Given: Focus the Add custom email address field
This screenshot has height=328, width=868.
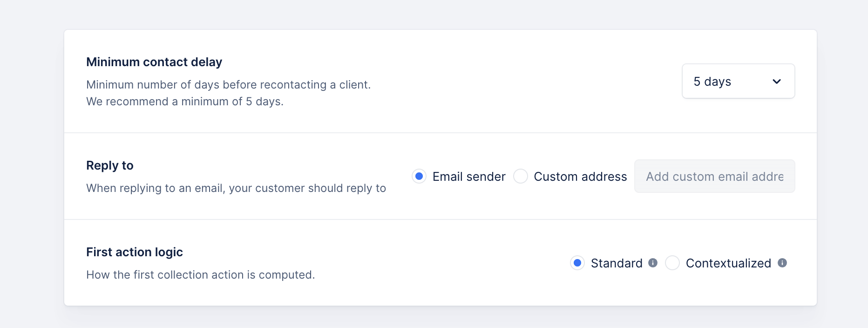Looking at the screenshot, I should coord(715,176).
